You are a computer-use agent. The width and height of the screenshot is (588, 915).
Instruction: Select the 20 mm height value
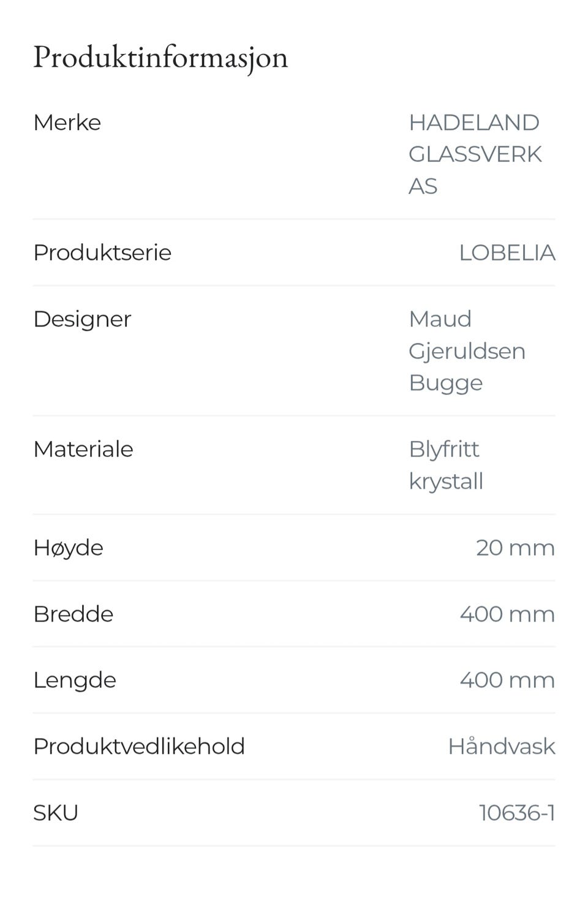515,548
